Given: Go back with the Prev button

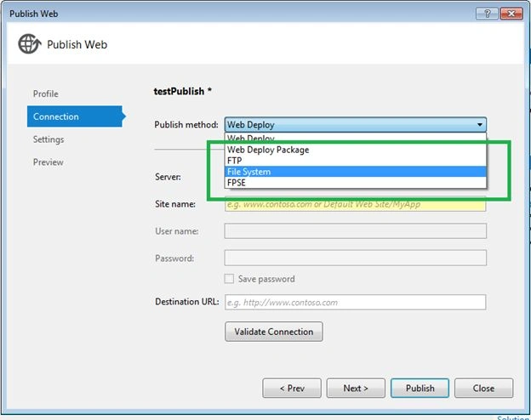Looking at the screenshot, I should [292, 388].
